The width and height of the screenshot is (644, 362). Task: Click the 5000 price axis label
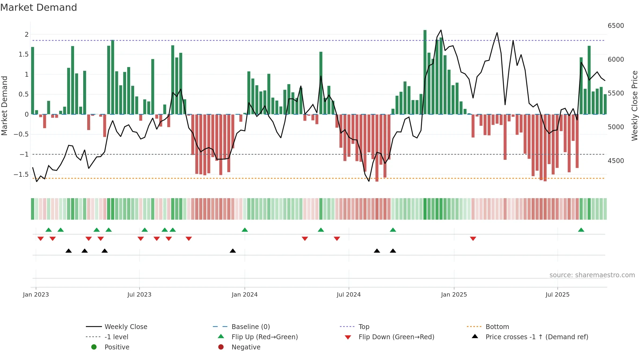[x=616, y=127]
